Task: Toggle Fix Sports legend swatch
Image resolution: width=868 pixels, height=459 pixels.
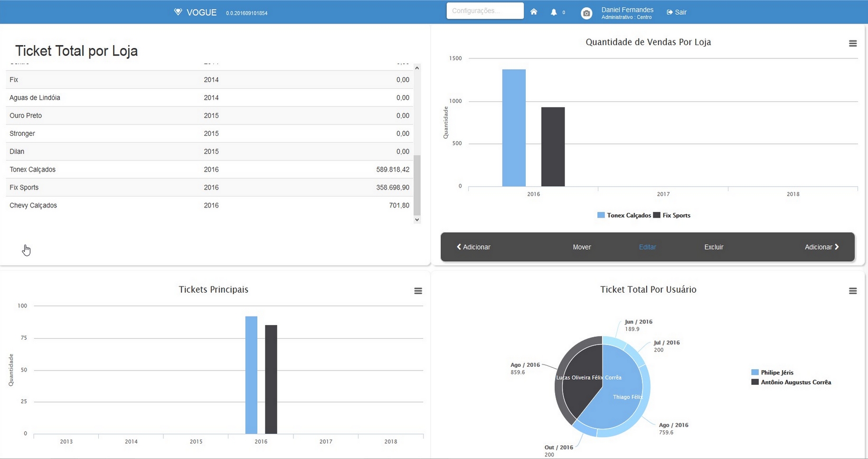Action: point(657,215)
